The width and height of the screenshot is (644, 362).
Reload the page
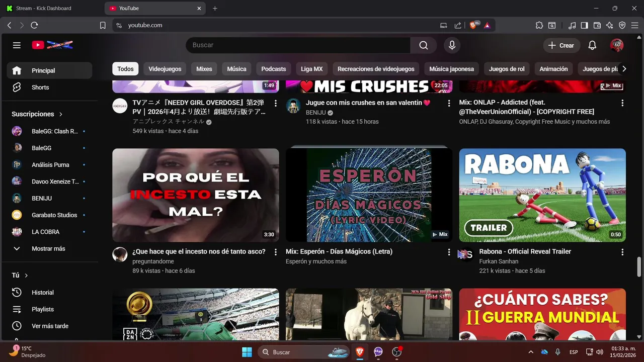34,25
